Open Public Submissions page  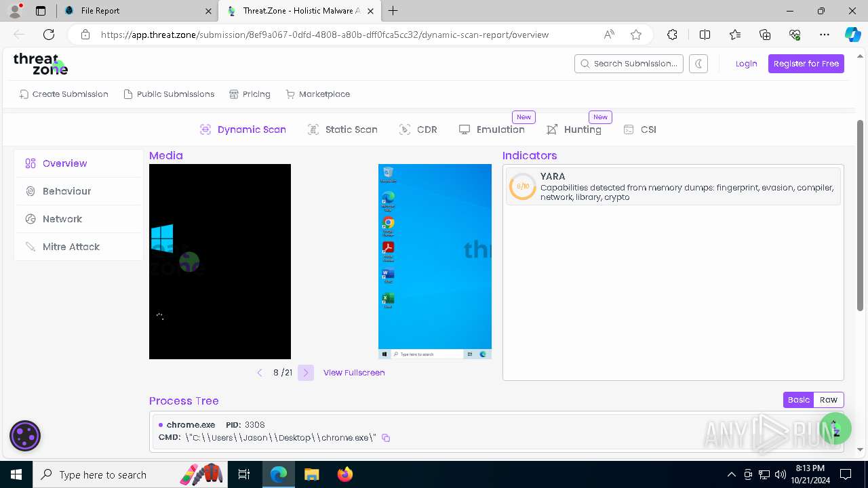pyautogui.click(x=169, y=94)
